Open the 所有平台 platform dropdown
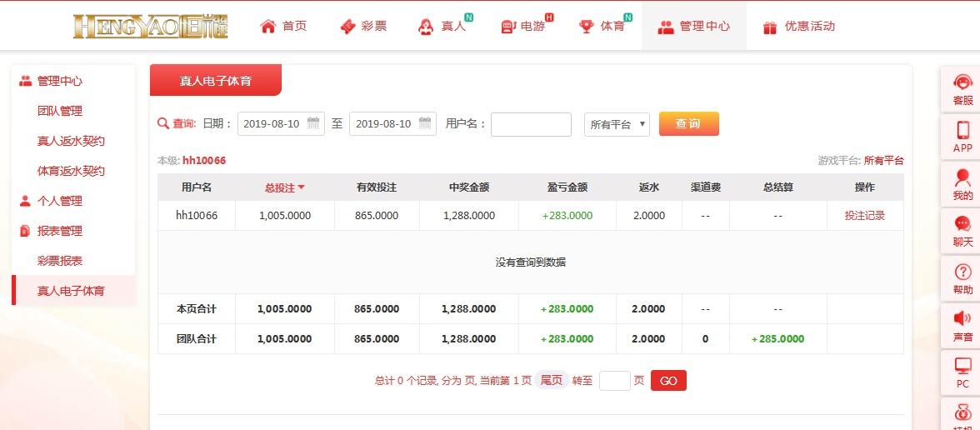The height and width of the screenshot is (430, 980). (617, 123)
